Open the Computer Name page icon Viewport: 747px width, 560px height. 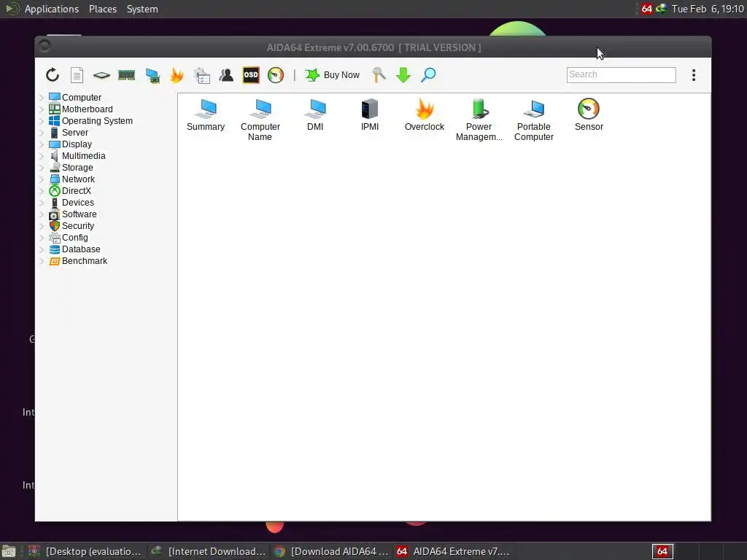(260, 120)
